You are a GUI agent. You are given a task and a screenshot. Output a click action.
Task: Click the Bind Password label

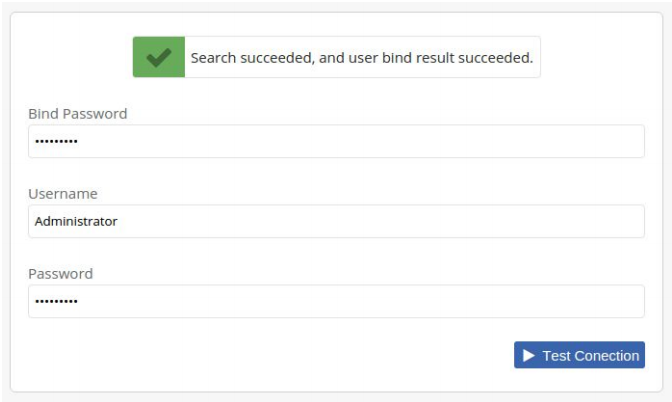point(78,114)
